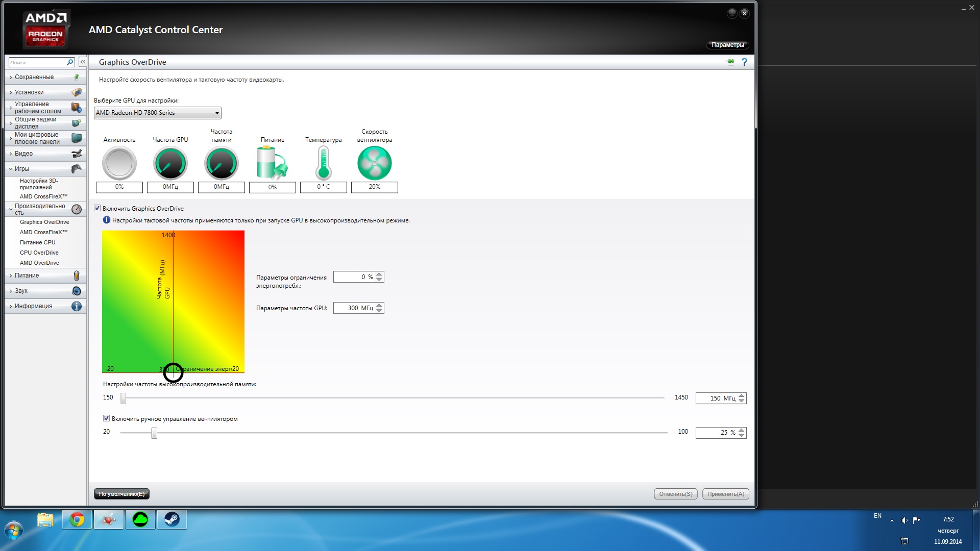Click the search magnifier icon in sidebar
980x551 pixels.
point(70,62)
